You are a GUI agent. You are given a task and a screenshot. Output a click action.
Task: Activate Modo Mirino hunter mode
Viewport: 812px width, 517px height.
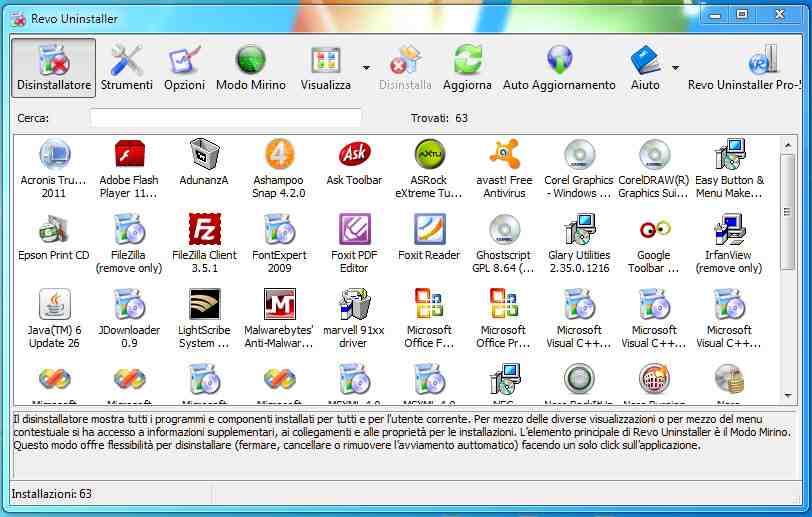pyautogui.click(x=251, y=67)
